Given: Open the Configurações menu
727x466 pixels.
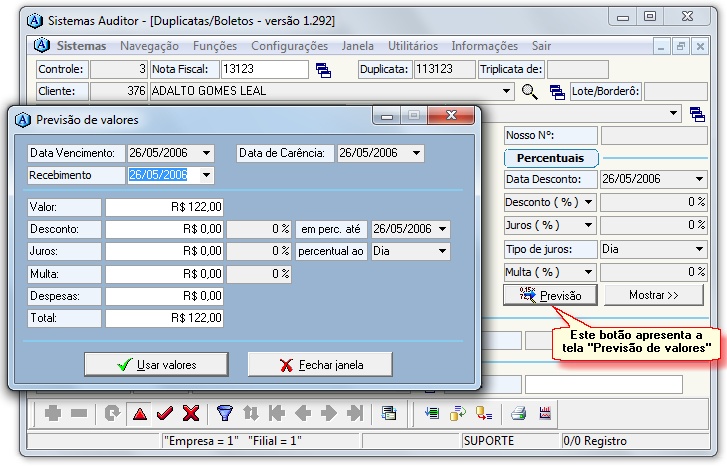Looking at the screenshot, I should coord(289,46).
